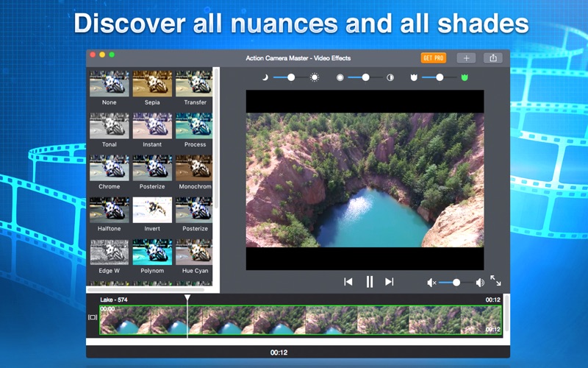Viewport: 588px width, 368px height.
Task: Click the effects list horizontal scrollbar
Action: coord(146,289)
